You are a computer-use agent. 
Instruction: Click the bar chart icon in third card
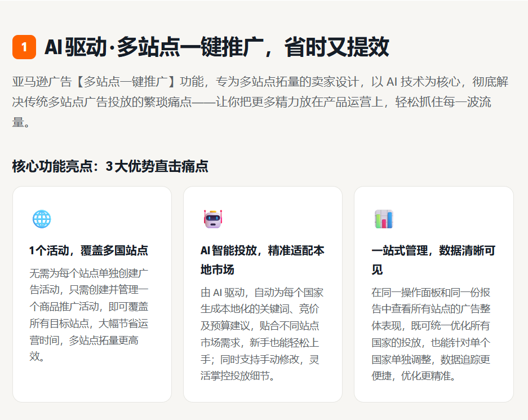pyautogui.click(x=384, y=219)
